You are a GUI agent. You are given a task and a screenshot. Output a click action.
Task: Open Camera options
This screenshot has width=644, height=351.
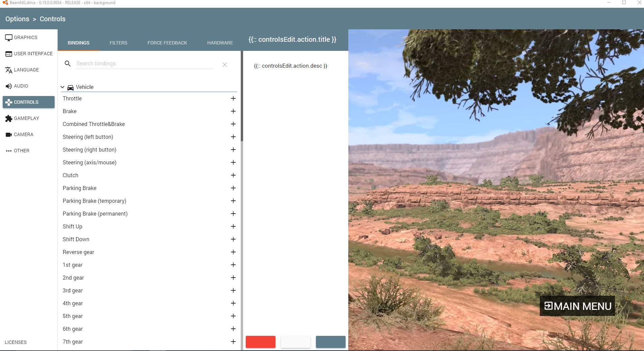point(29,134)
